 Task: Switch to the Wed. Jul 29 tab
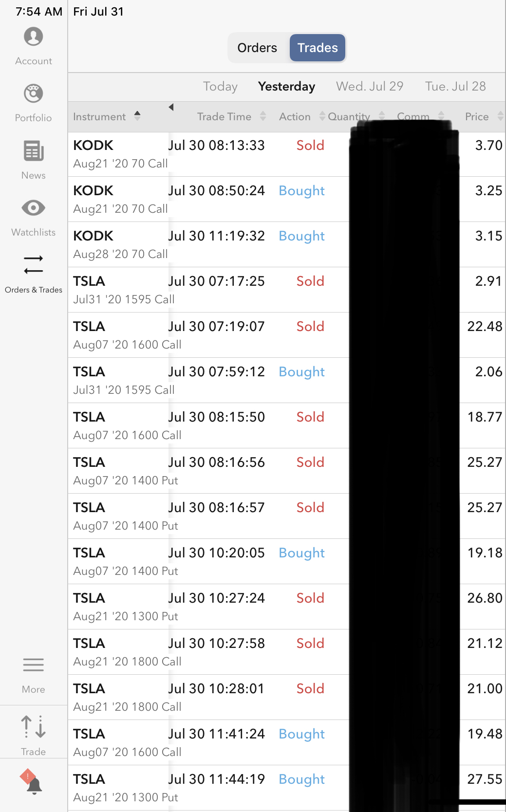(x=370, y=86)
